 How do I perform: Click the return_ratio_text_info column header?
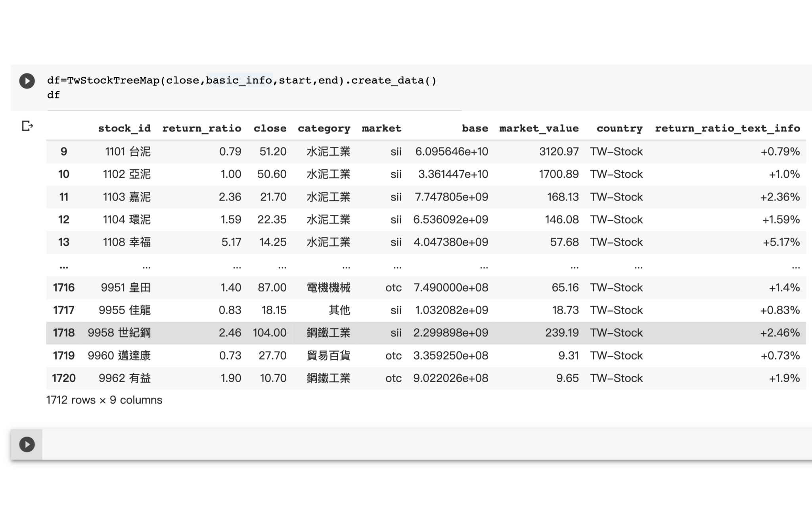(727, 129)
